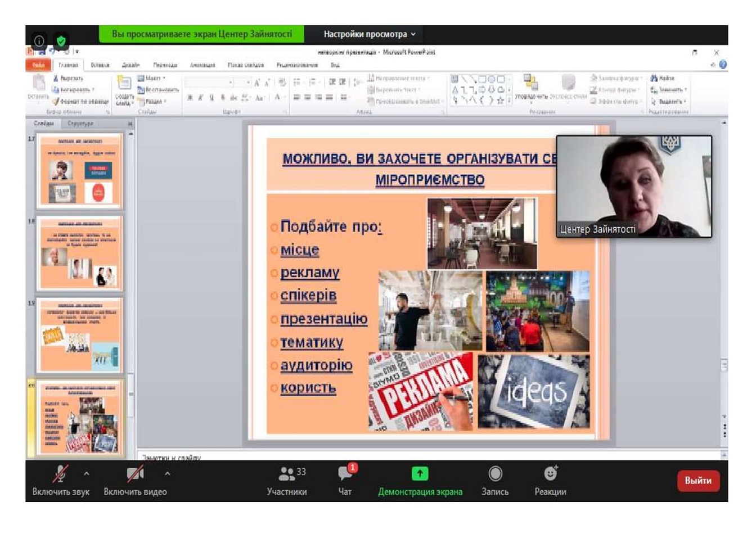The width and height of the screenshot is (756, 534).
Task: Click the Найти find icon in ribbon
Action: pos(654,78)
